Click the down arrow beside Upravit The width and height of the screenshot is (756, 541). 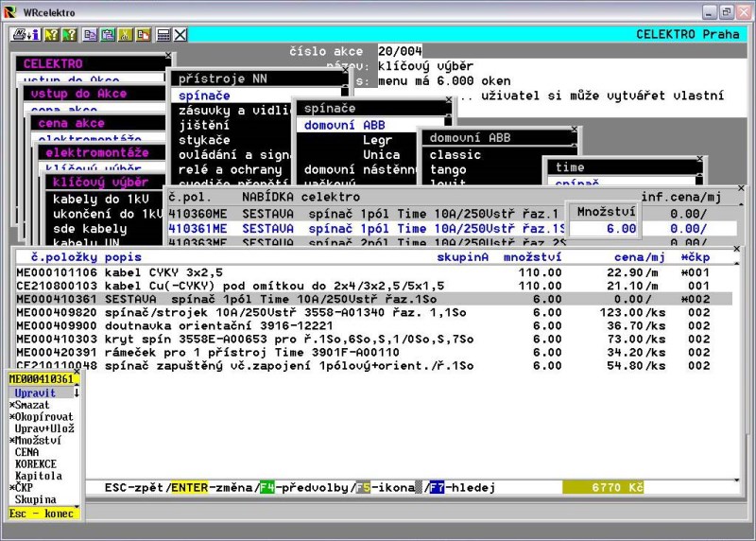(x=77, y=393)
